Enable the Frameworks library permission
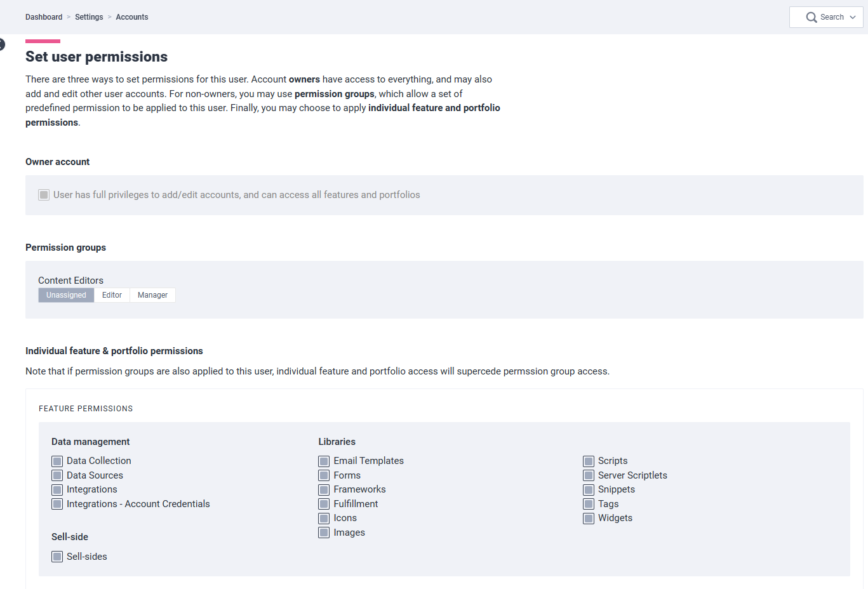The image size is (868, 589). pyautogui.click(x=324, y=490)
